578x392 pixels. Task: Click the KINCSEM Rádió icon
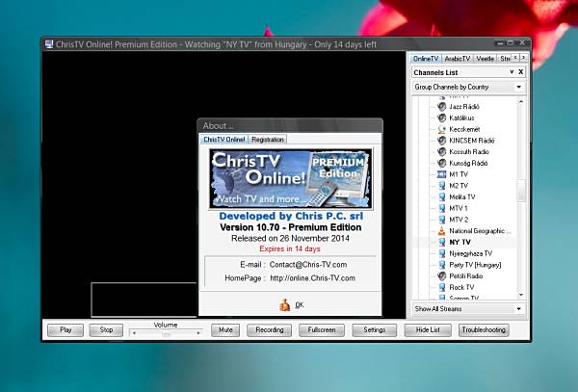(x=441, y=141)
